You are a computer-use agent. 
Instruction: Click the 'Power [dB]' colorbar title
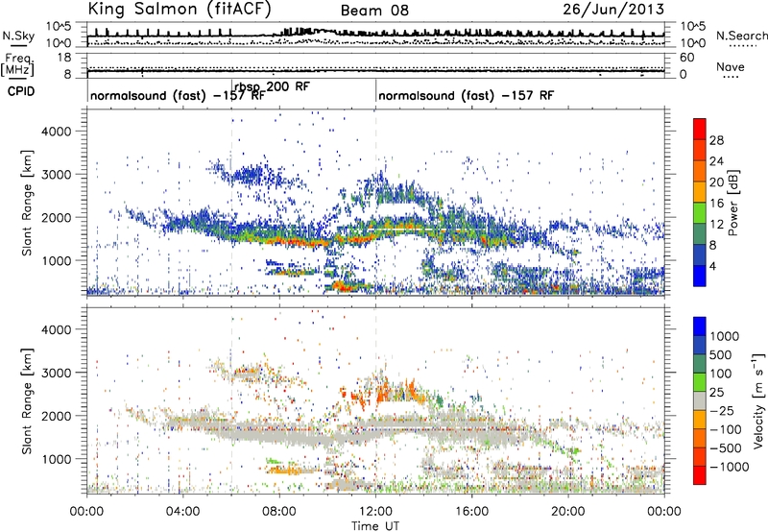coord(732,203)
